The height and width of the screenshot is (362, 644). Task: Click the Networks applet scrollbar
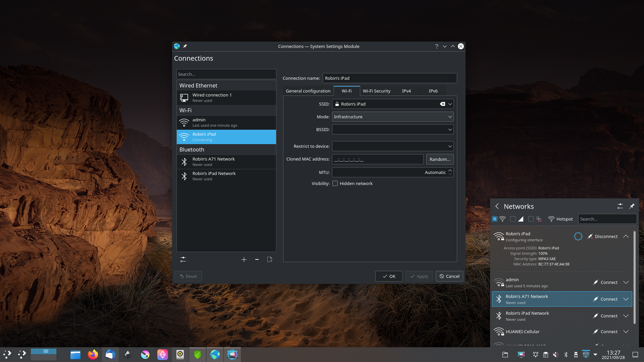[x=635, y=277]
